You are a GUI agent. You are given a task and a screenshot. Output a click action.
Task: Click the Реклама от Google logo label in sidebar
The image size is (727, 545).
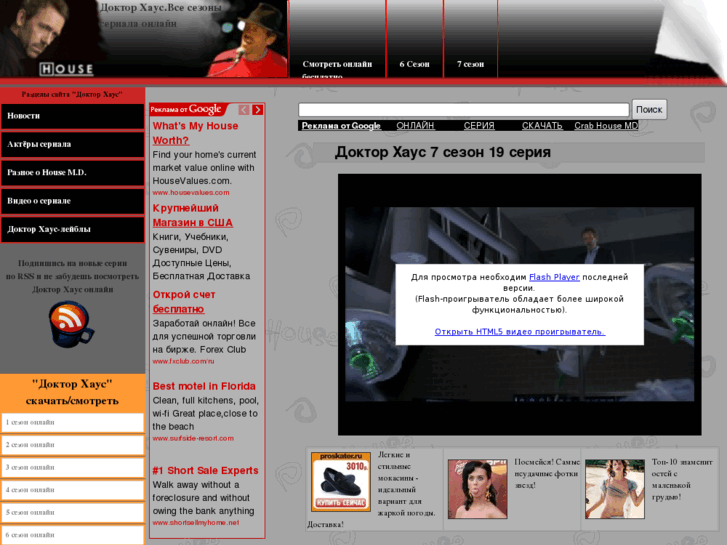pyautogui.click(x=186, y=109)
